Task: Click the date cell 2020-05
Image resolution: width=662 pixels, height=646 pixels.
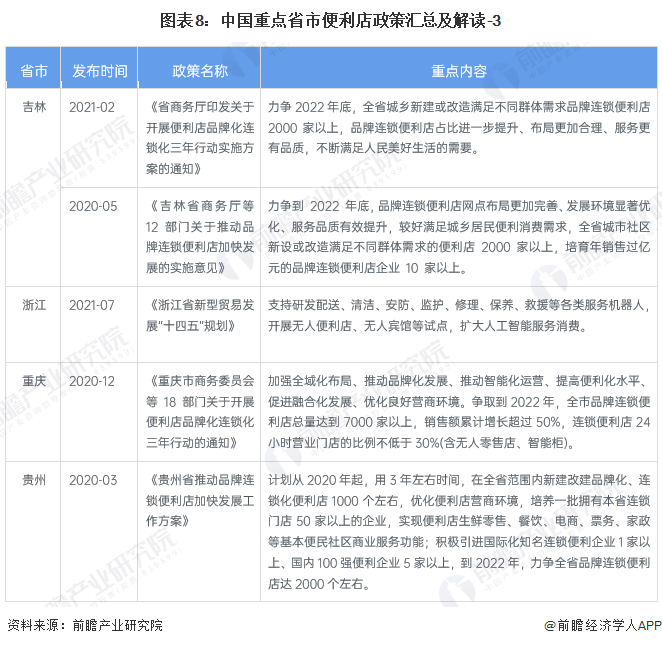Action: pos(93,206)
